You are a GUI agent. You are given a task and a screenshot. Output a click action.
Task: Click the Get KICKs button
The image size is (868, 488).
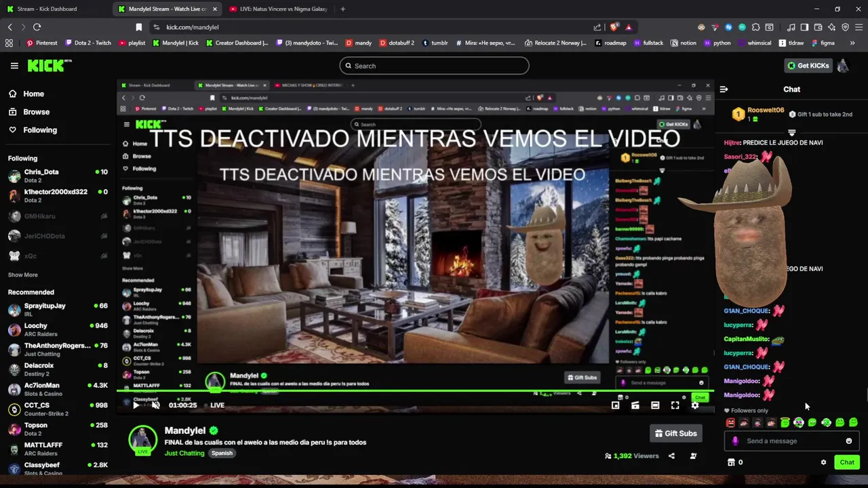pos(808,66)
